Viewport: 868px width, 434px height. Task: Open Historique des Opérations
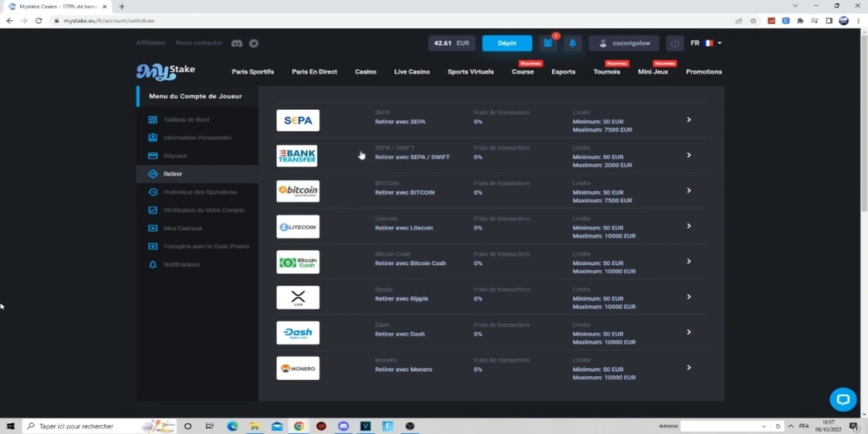click(x=200, y=192)
